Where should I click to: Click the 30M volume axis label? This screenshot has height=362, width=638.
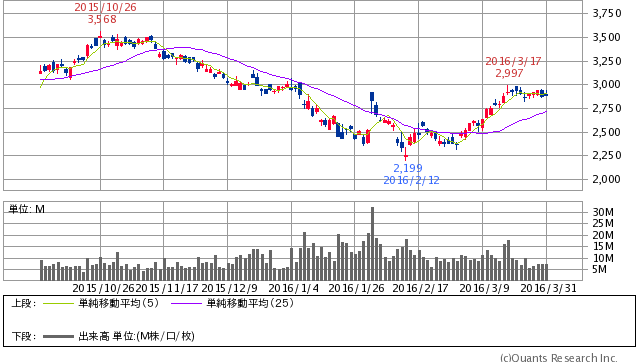603,212
